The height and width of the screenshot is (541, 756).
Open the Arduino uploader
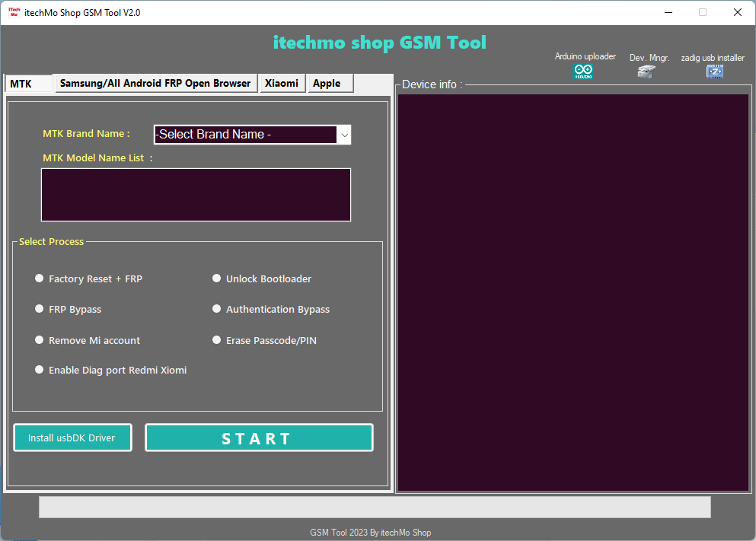point(583,71)
